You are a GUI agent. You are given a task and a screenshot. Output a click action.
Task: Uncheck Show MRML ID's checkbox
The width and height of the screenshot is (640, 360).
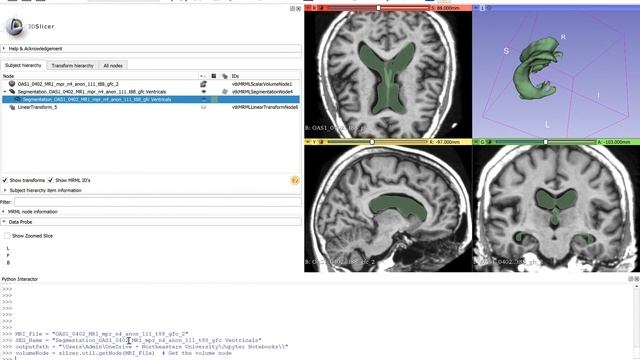tap(50, 180)
